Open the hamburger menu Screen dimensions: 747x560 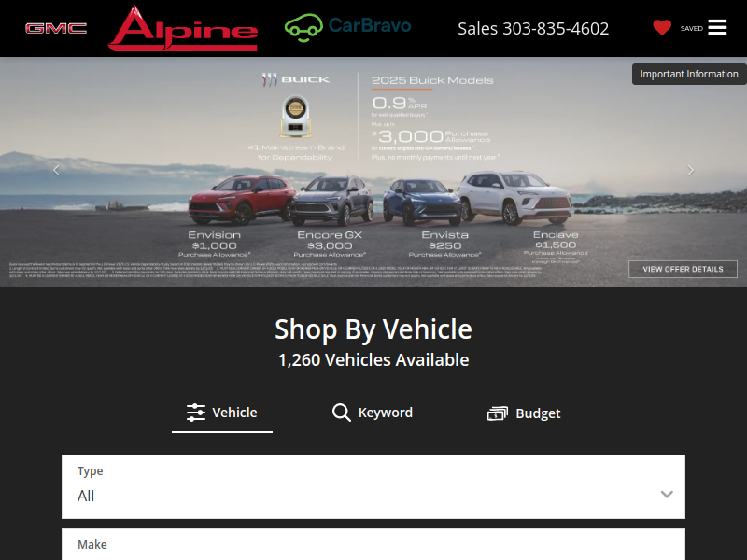pos(717,28)
